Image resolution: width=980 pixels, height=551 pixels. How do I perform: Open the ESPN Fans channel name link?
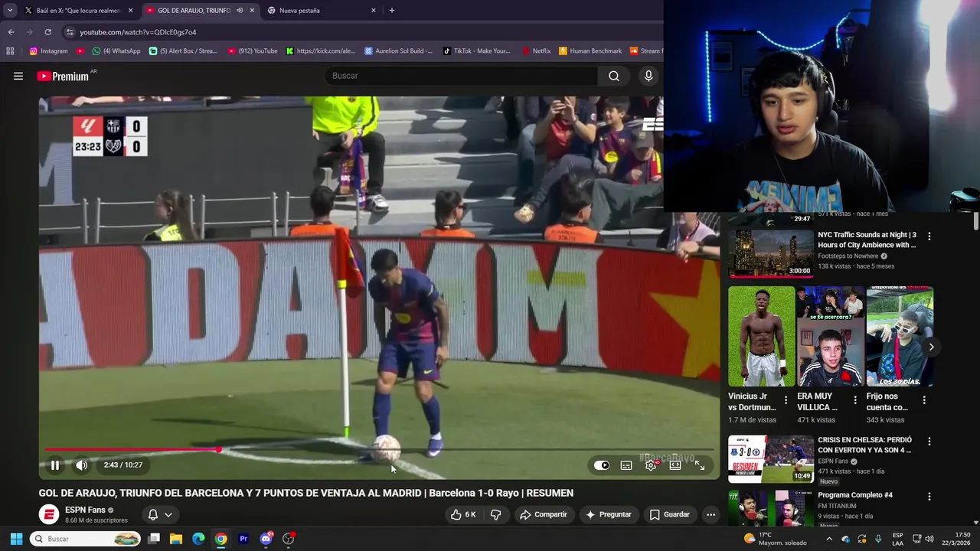[85, 510]
